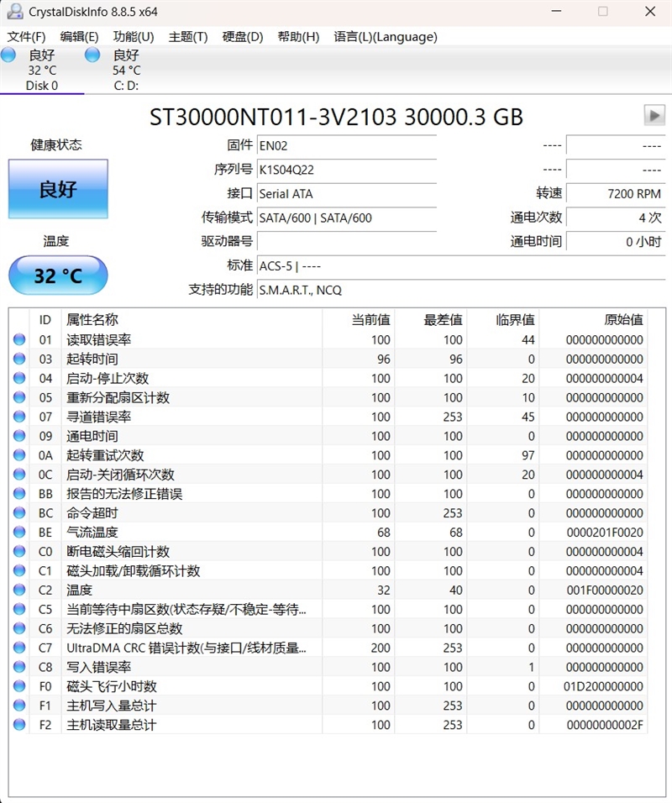This screenshot has width=672, height=803.
Task: Click the 原始值 column header
Action: (593, 320)
